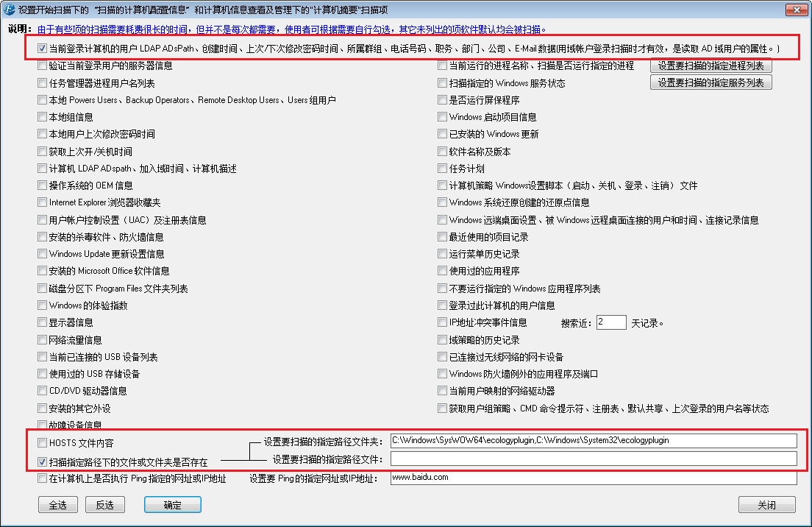
Task: Uncheck the LDAP ADsPath user info checkbox
Action: pos(43,49)
